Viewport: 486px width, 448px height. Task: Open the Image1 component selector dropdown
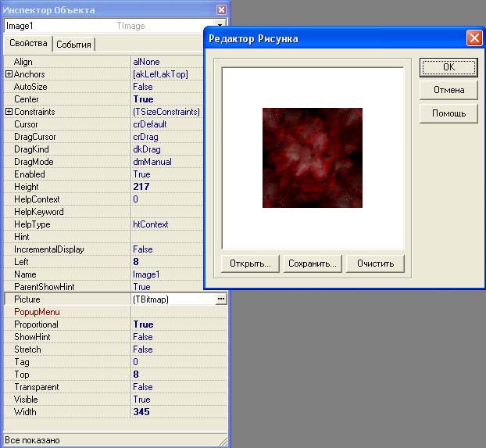220,26
